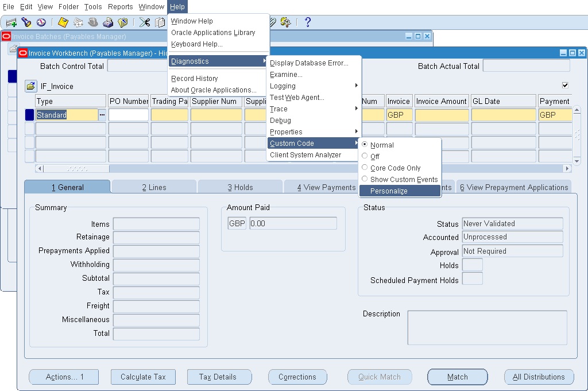Select Client System Analyzer menu item
This screenshot has height=391, width=588.
314,155
